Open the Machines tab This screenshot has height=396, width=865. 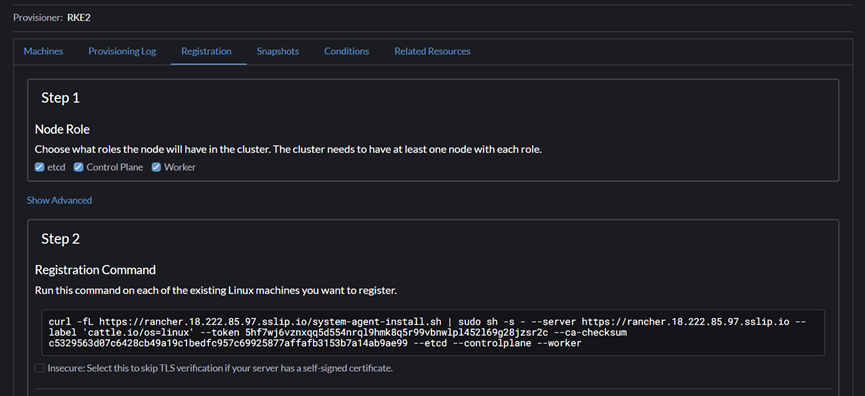click(43, 51)
